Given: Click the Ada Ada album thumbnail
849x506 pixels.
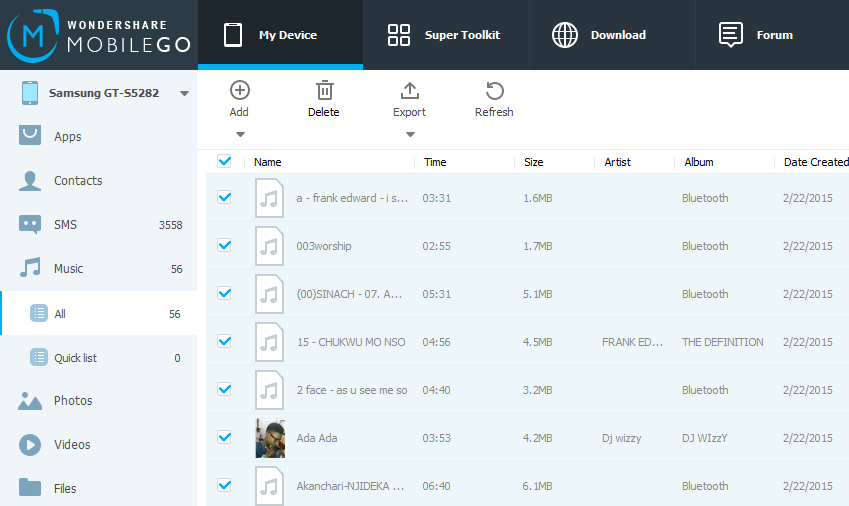Looking at the screenshot, I should pos(270,438).
